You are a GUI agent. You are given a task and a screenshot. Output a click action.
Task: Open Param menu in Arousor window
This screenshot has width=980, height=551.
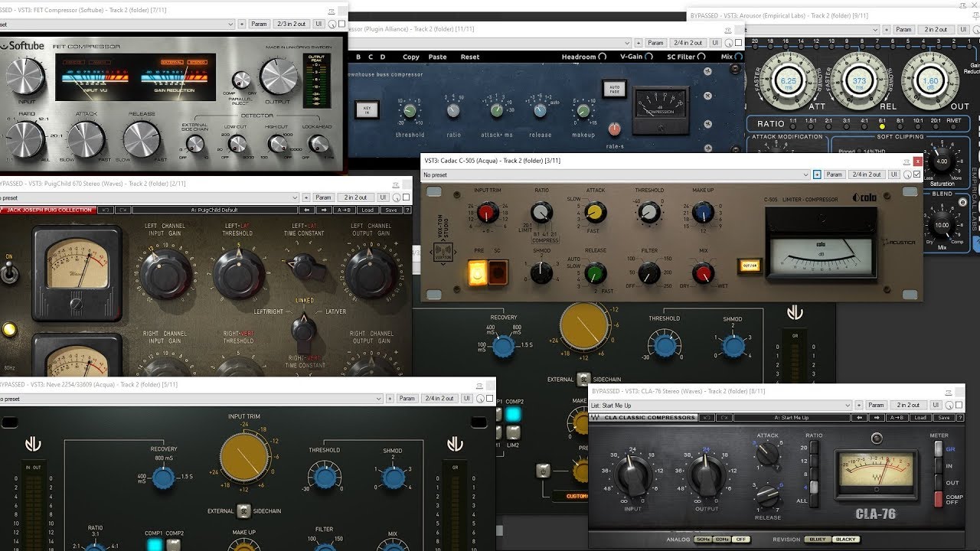tap(904, 30)
